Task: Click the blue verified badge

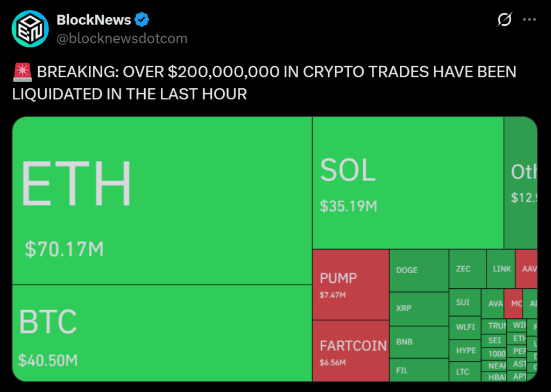Action: tap(142, 20)
